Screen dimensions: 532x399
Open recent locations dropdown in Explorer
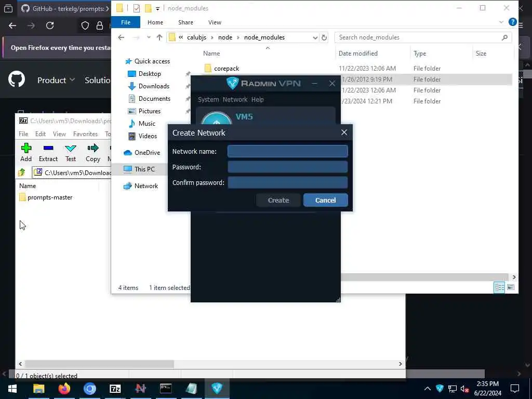tap(149, 37)
